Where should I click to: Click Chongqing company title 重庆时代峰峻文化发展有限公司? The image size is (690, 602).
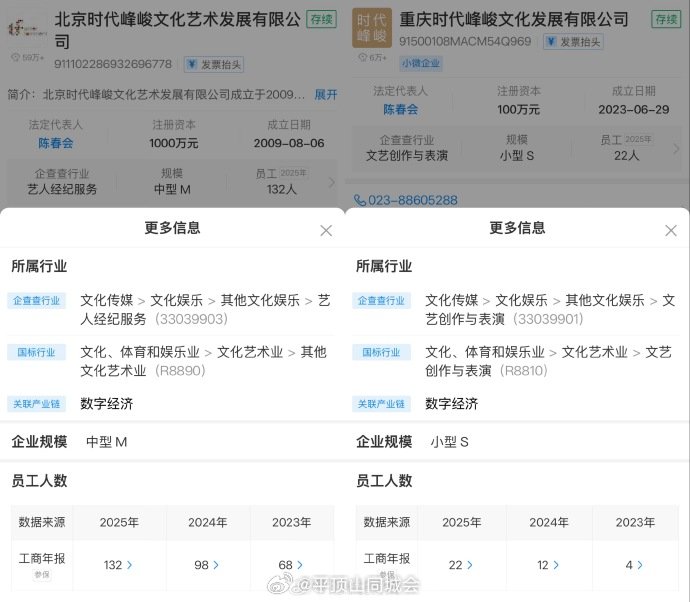point(514,19)
